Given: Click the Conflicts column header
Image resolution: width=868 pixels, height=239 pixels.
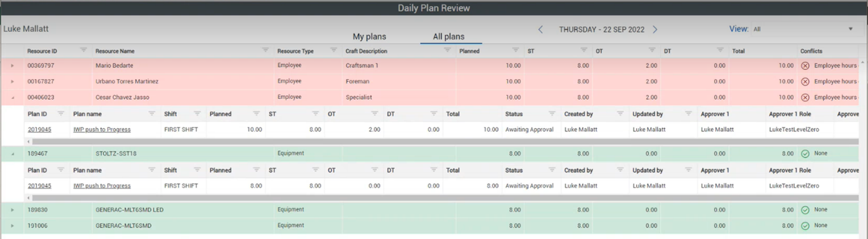Looking at the screenshot, I should [811, 51].
